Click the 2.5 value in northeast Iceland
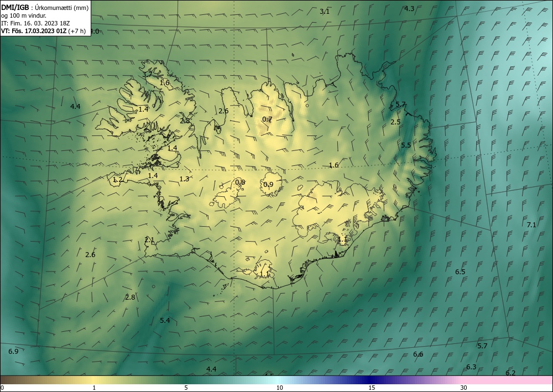 [x=396, y=122]
